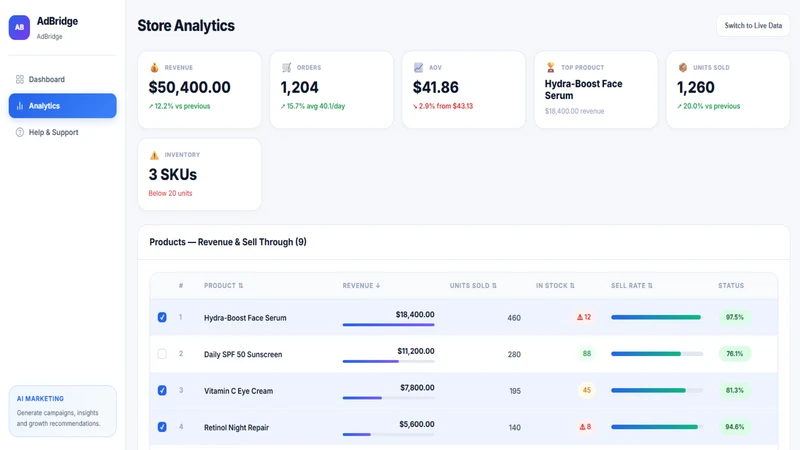Uncheck the Retinol Night Repair checkbox
Viewport: 800px width, 450px height.
coord(162,427)
